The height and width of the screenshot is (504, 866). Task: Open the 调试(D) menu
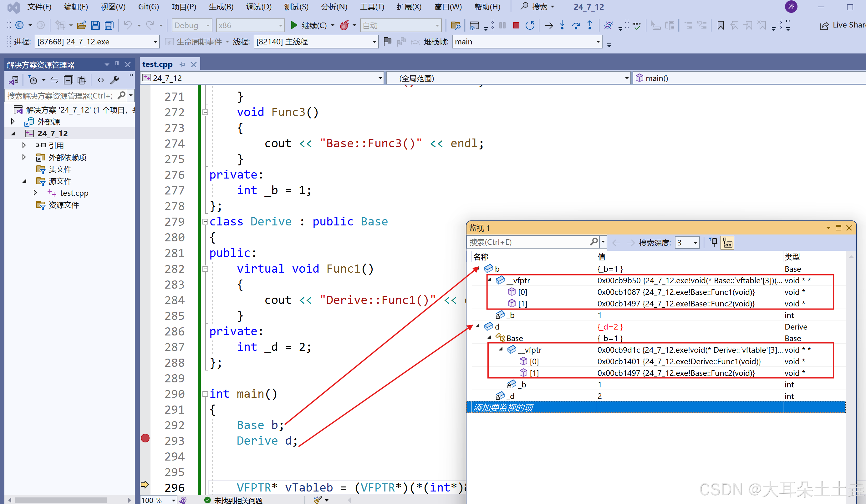pyautogui.click(x=258, y=7)
